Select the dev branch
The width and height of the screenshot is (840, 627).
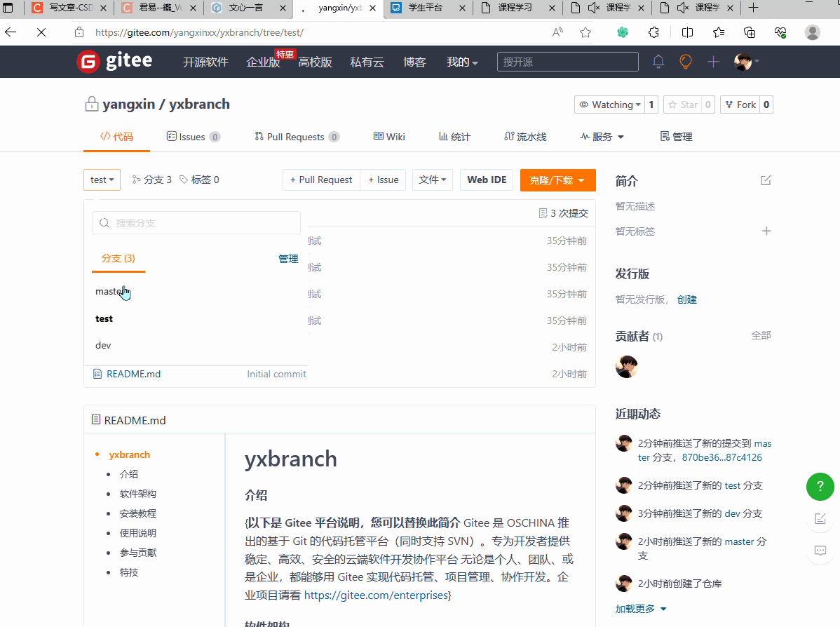[x=196, y=345]
